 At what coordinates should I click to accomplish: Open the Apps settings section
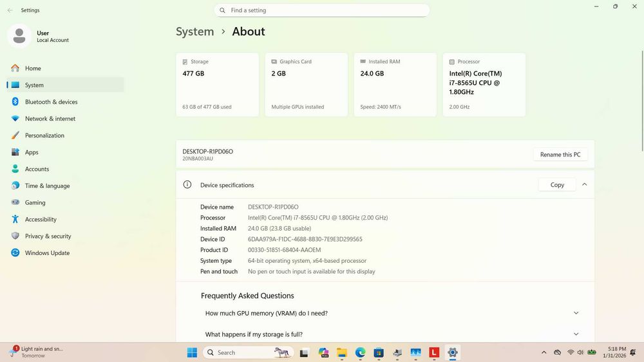click(65, 153)
